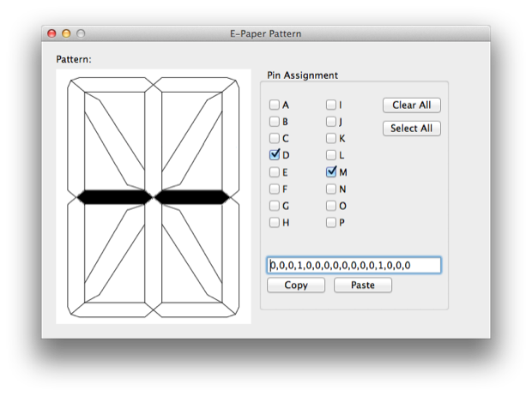Click the lower-left outer vertical segment
Viewport: 532px width, 396px height.
tap(76, 255)
